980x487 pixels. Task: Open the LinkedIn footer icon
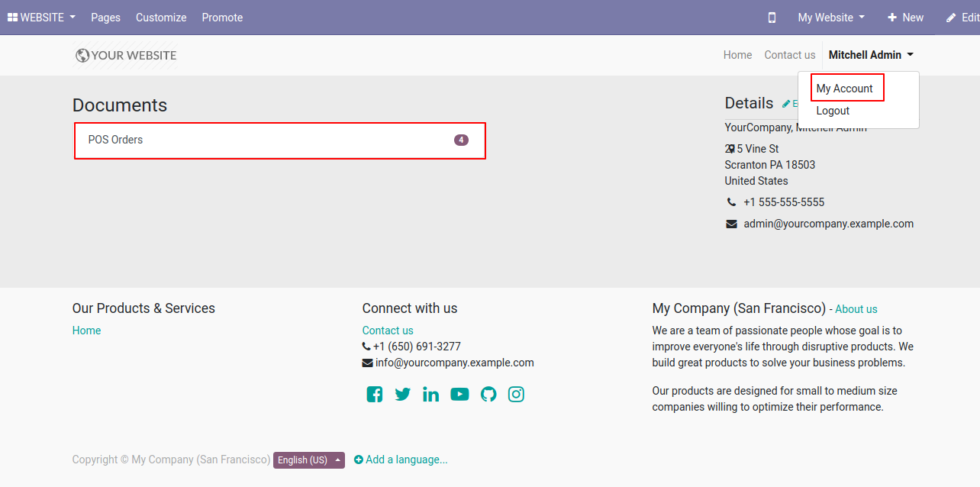[431, 395]
